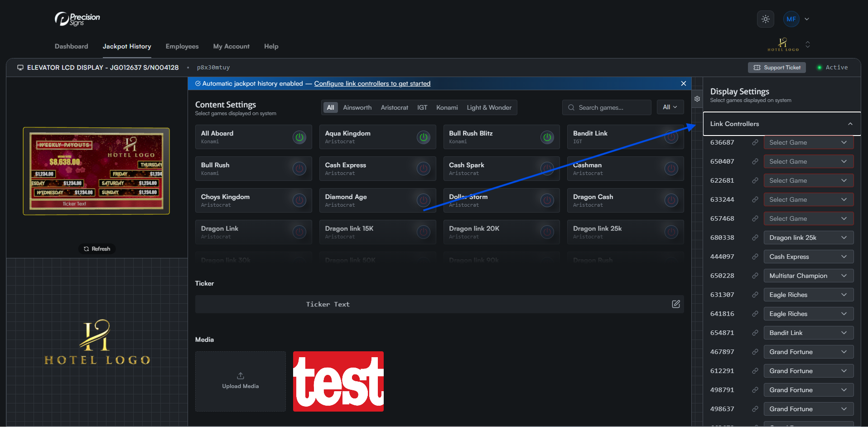Open the game dropdown for controller 650407
Viewport: 868px width, 427px height.
[x=808, y=161]
